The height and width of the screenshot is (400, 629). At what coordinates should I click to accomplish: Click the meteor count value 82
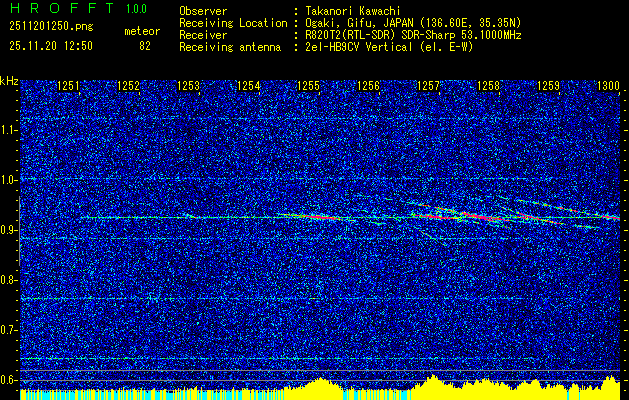[145, 46]
